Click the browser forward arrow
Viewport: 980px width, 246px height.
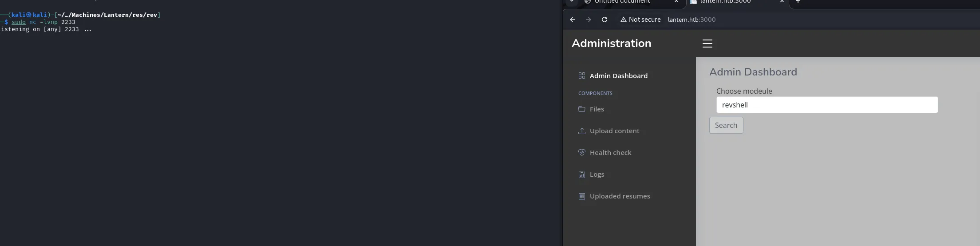pyautogui.click(x=589, y=20)
